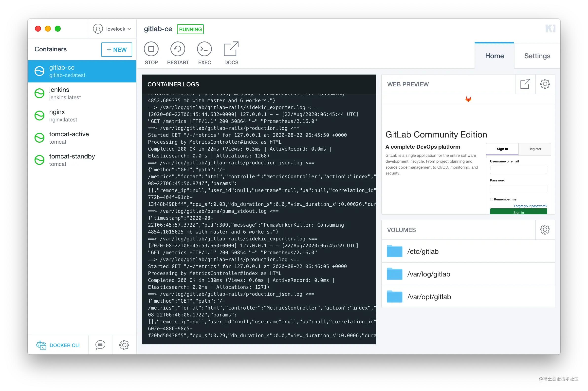Image resolution: width=588 pixels, height=391 pixels.
Task: Switch to the Home tab
Action: tap(494, 56)
